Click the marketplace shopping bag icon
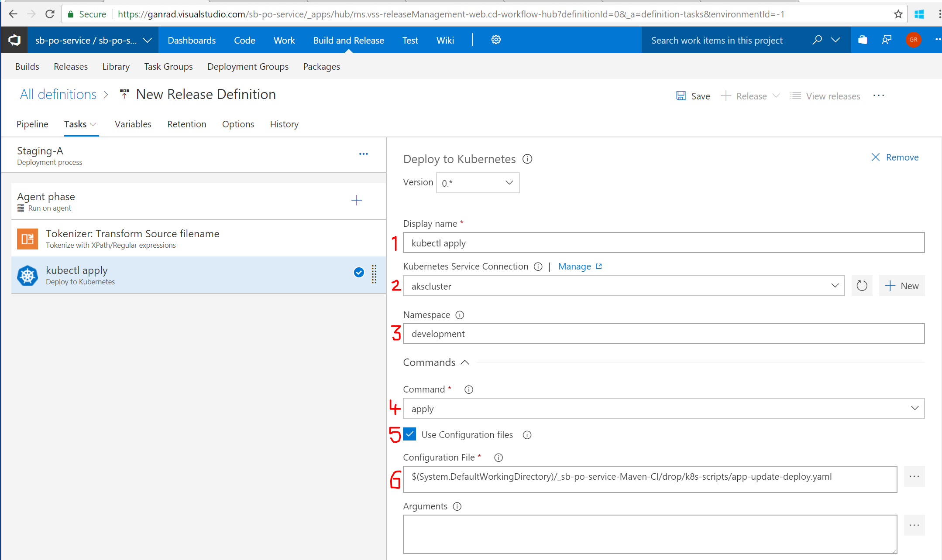942x560 pixels. point(863,40)
